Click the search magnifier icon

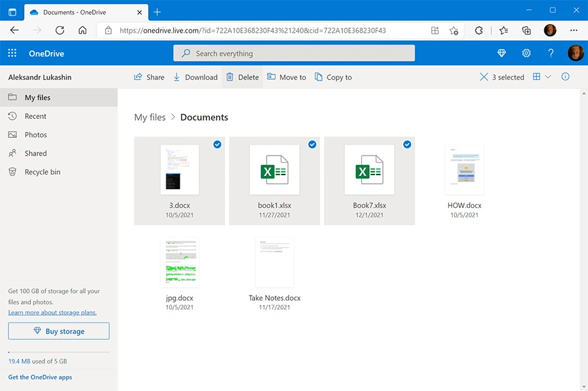pyautogui.click(x=186, y=53)
